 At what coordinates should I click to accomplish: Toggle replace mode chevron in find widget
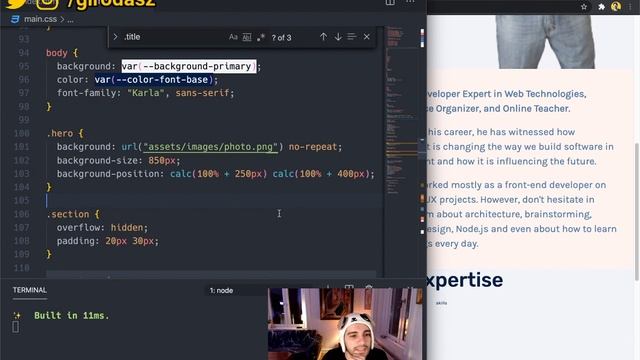(116, 37)
